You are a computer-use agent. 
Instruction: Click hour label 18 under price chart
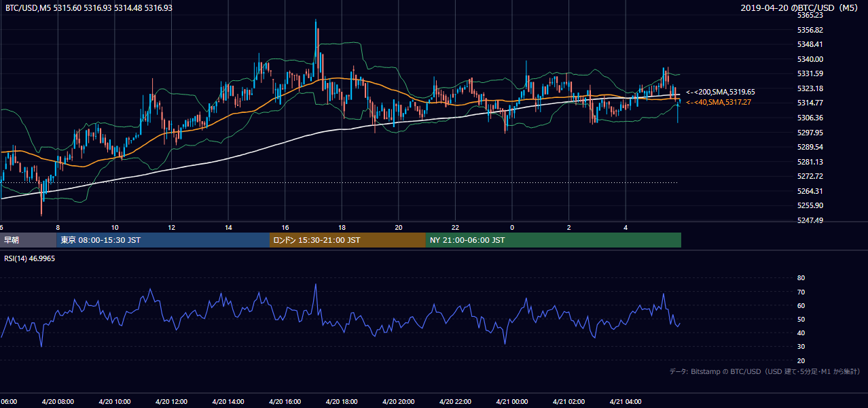[342, 228]
